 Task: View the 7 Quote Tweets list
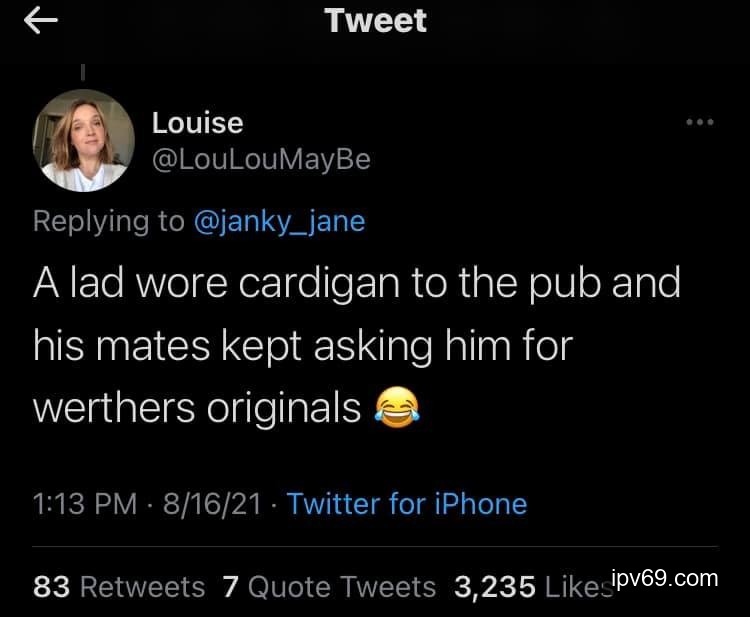click(329, 587)
